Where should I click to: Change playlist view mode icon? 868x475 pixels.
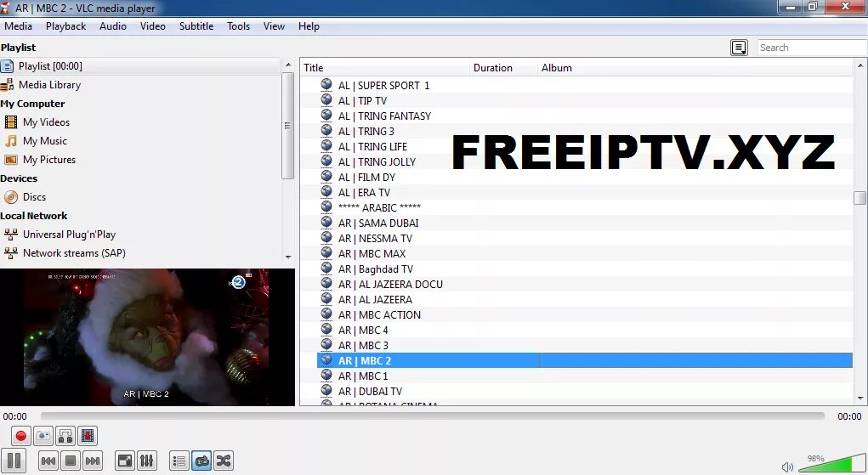coord(739,48)
